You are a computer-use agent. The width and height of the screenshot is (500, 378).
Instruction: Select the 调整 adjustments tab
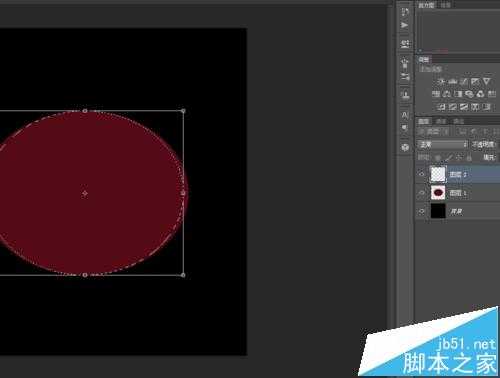(424, 60)
